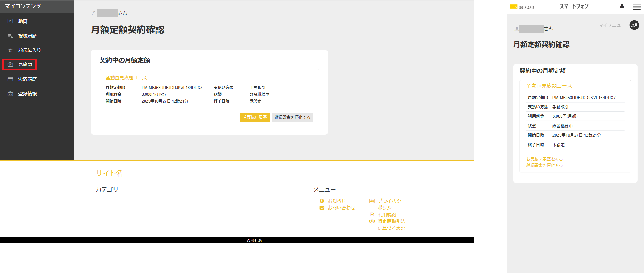
Task: Click the 視聴履歴 playlist icon
Action: 10,36
